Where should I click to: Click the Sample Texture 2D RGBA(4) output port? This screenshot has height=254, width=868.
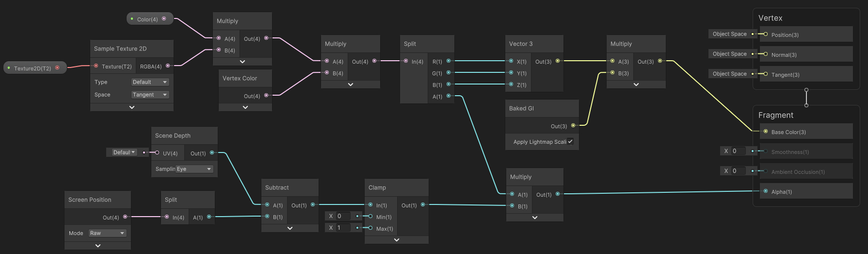click(168, 66)
